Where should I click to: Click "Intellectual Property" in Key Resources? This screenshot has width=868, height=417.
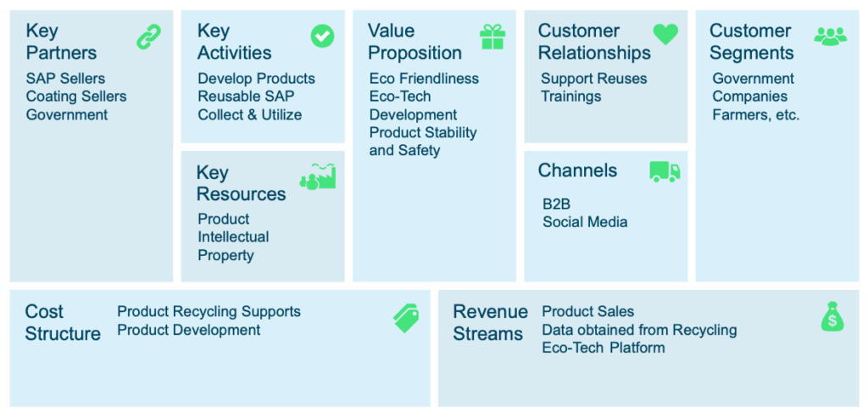(234, 246)
